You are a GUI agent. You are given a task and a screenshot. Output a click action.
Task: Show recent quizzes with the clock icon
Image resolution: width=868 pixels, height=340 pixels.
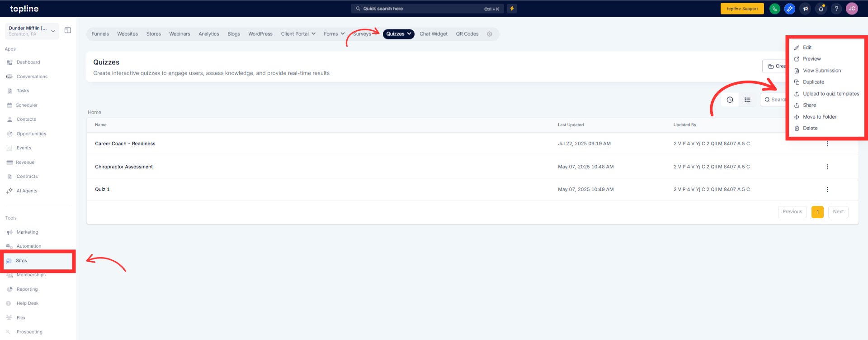click(730, 100)
